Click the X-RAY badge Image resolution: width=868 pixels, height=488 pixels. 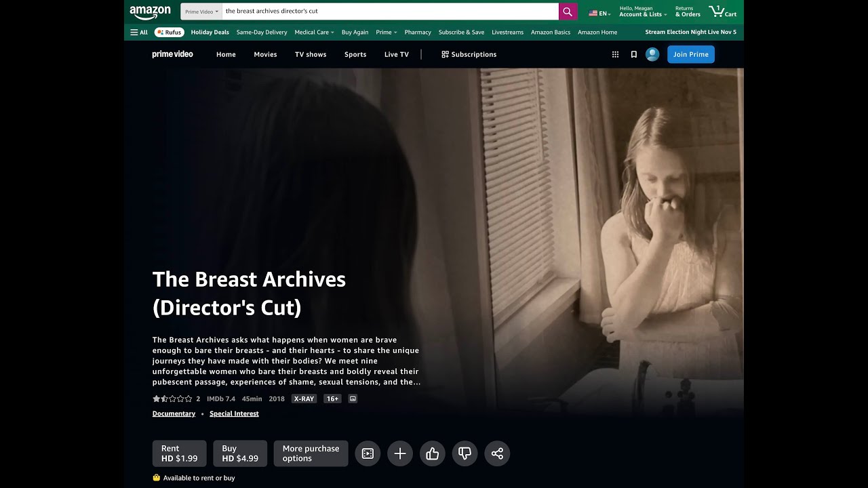tap(304, 399)
